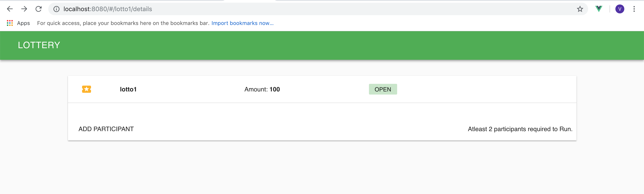Click the browser forward arrow
Screen dimensions: 644x194
click(24, 9)
